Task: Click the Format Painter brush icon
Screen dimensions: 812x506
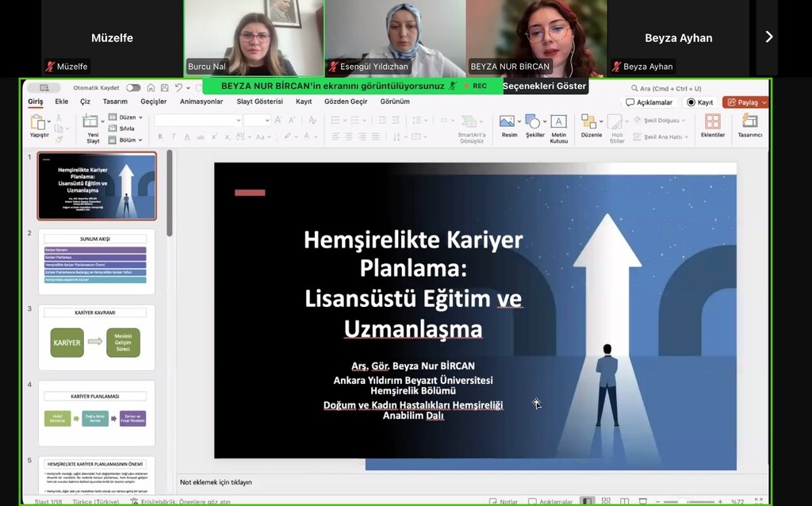Action: [x=59, y=140]
